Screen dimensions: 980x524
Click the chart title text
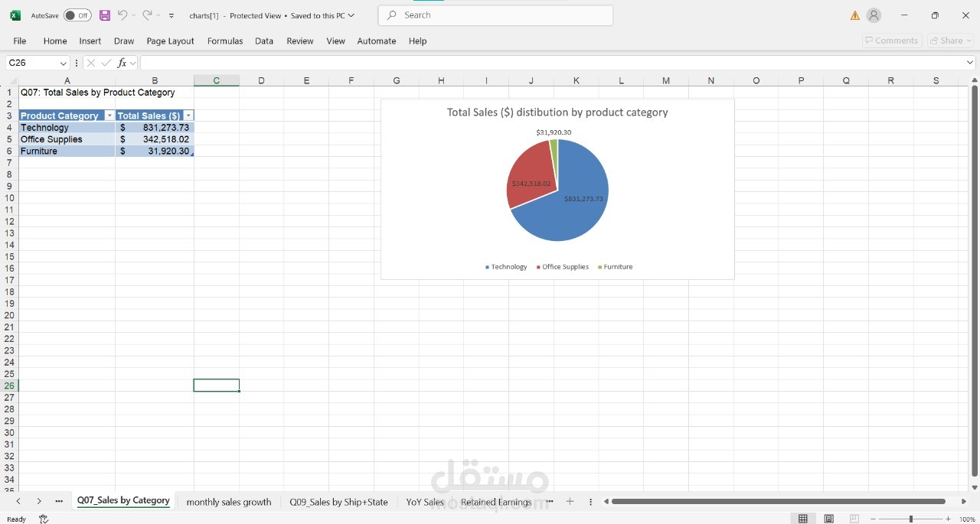(x=557, y=112)
